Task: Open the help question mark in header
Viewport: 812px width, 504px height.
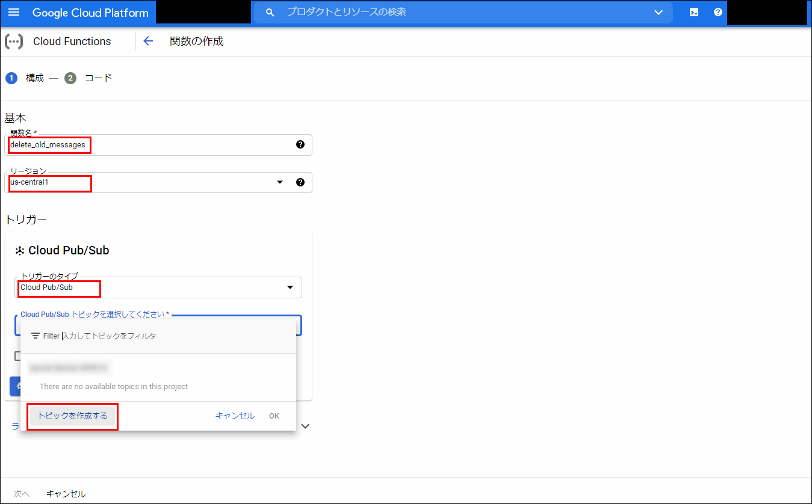Action: [718, 12]
